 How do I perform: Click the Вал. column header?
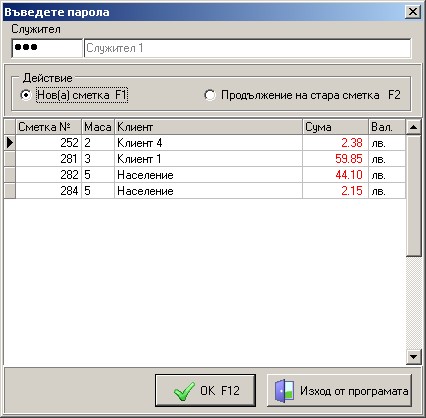[x=387, y=127]
